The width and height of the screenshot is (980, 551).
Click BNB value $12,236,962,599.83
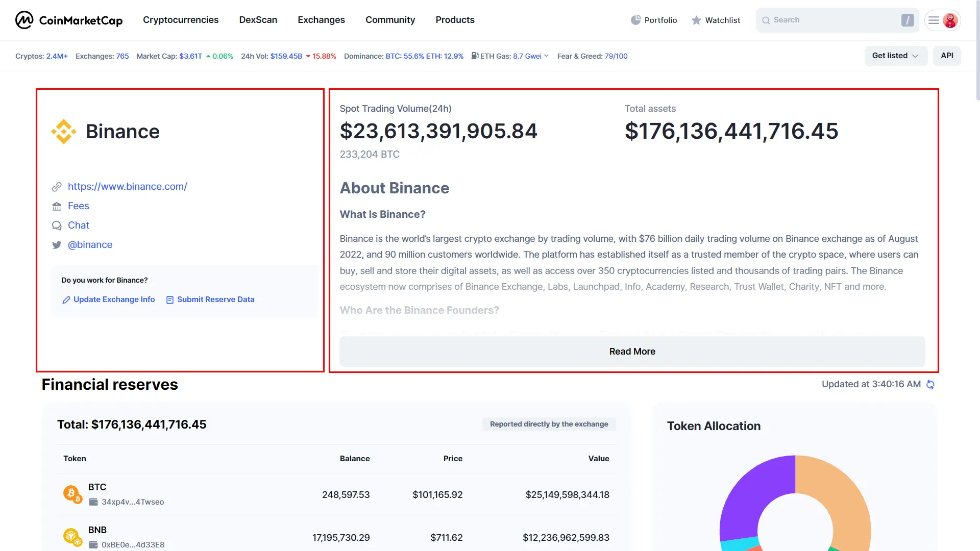pos(566,538)
